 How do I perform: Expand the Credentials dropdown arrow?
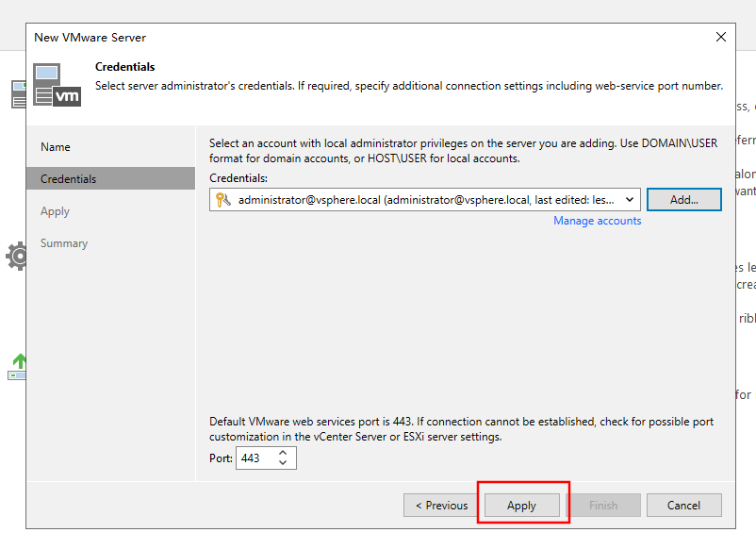[629, 200]
